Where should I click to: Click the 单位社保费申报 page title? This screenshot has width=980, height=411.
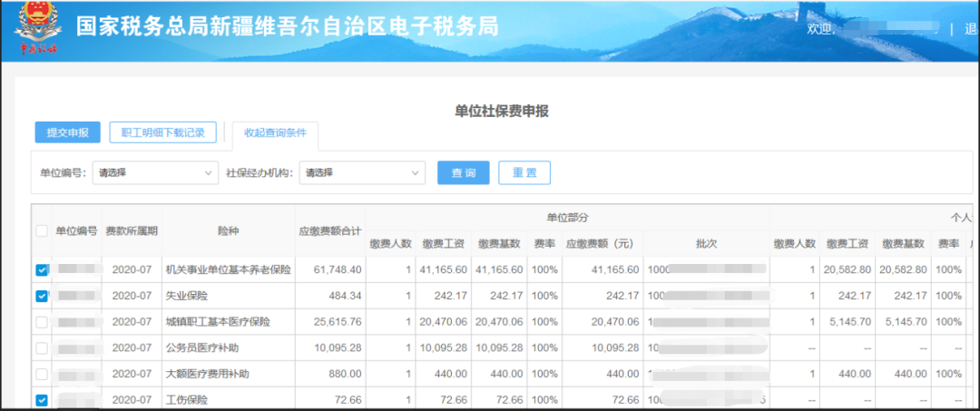tap(502, 112)
